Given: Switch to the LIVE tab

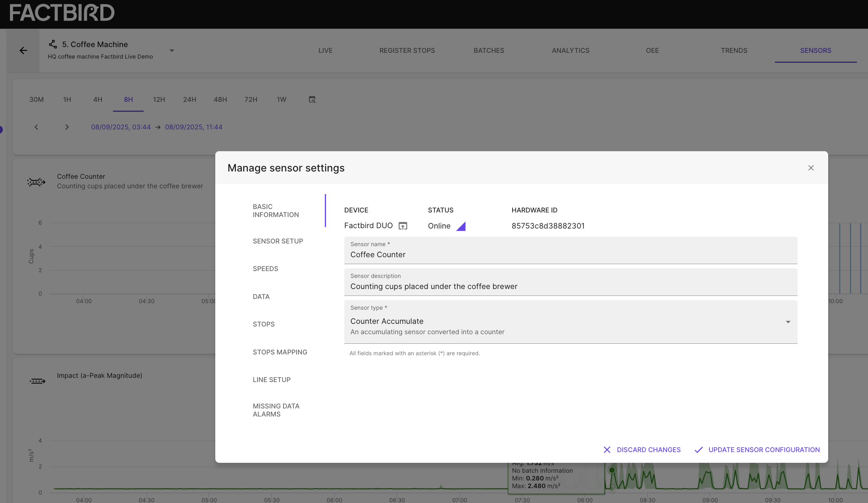Looking at the screenshot, I should pyautogui.click(x=326, y=51).
